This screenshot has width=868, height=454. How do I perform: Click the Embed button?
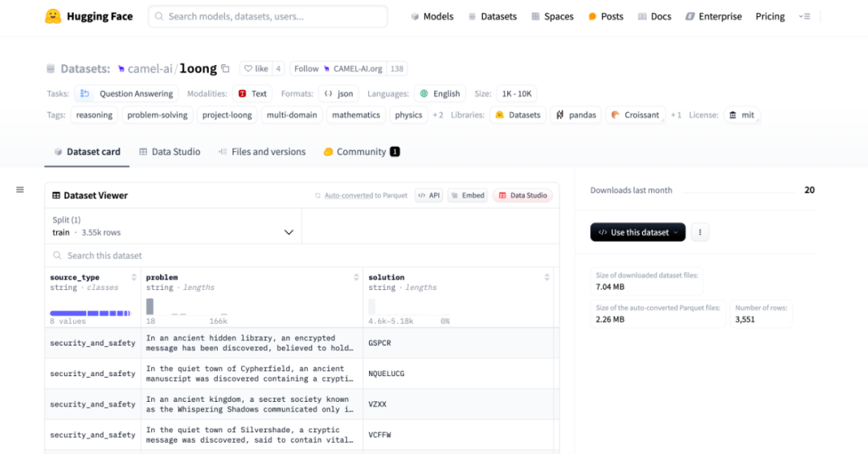[467, 195]
